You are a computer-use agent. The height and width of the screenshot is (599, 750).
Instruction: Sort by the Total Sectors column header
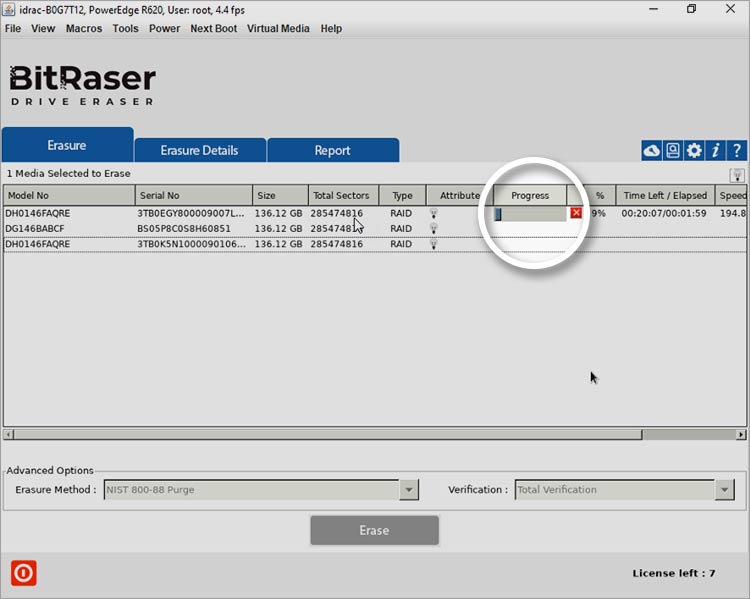coord(343,195)
